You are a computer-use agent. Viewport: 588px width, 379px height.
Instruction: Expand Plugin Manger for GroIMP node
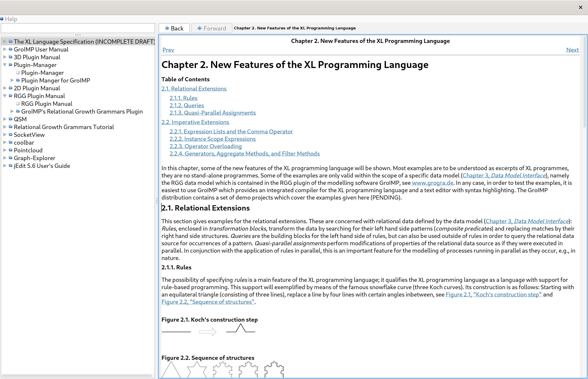tap(12, 80)
